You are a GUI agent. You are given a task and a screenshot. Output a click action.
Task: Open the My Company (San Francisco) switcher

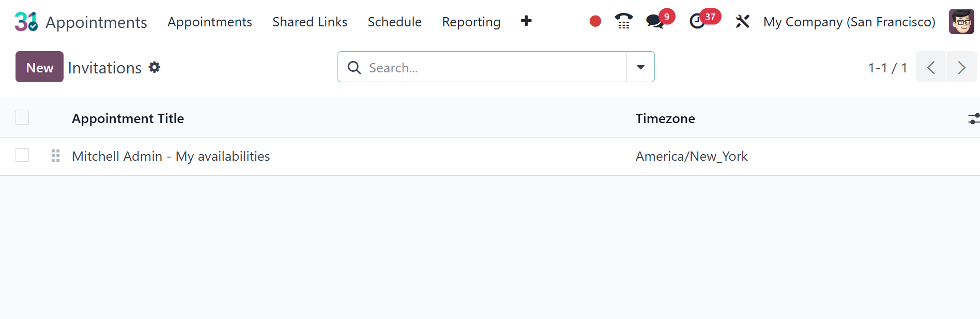[x=849, y=22]
